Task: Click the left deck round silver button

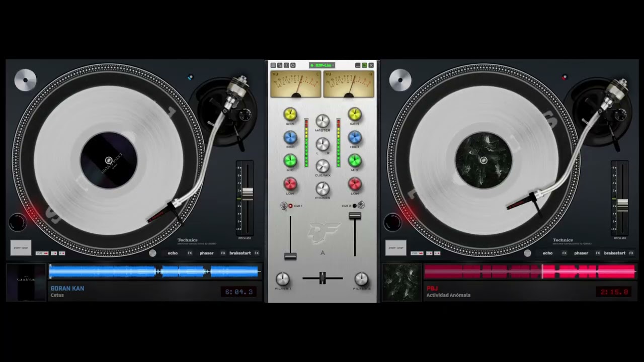Action: pos(152,253)
